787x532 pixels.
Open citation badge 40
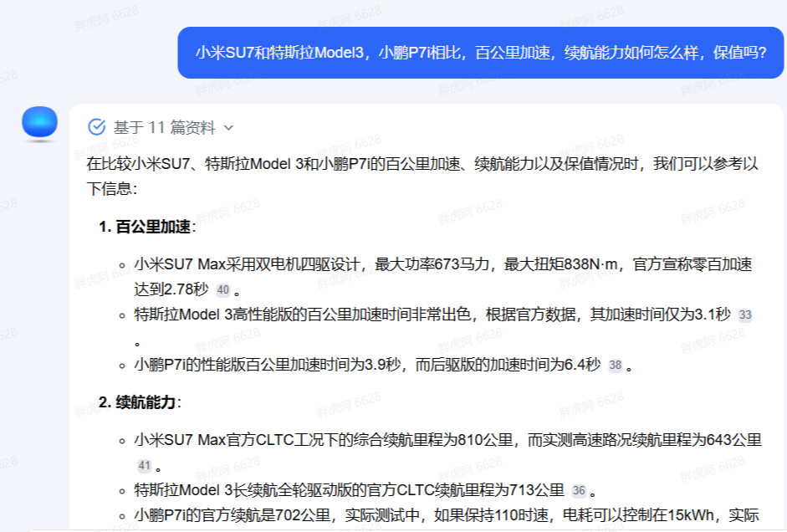pyautogui.click(x=222, y=290)
